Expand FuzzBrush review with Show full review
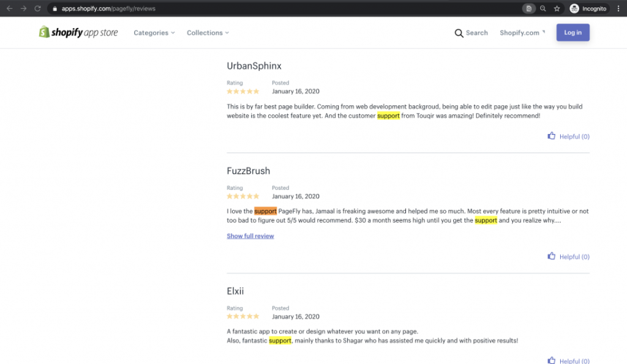Screen dimensions: 627x364 tap(250, 236)
